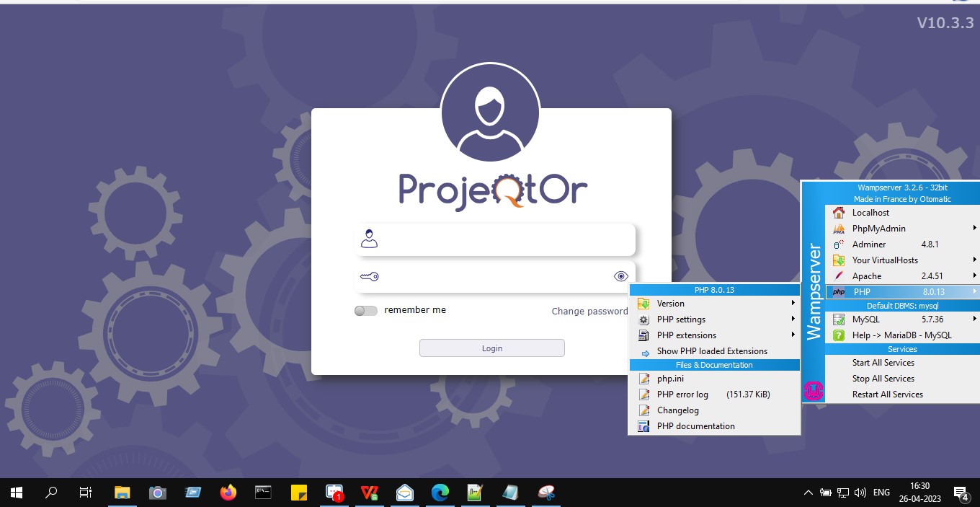This screenshot has height=507, width=980.
Task: Click the Localhost house icon
Action: click(x=839, y=213)
